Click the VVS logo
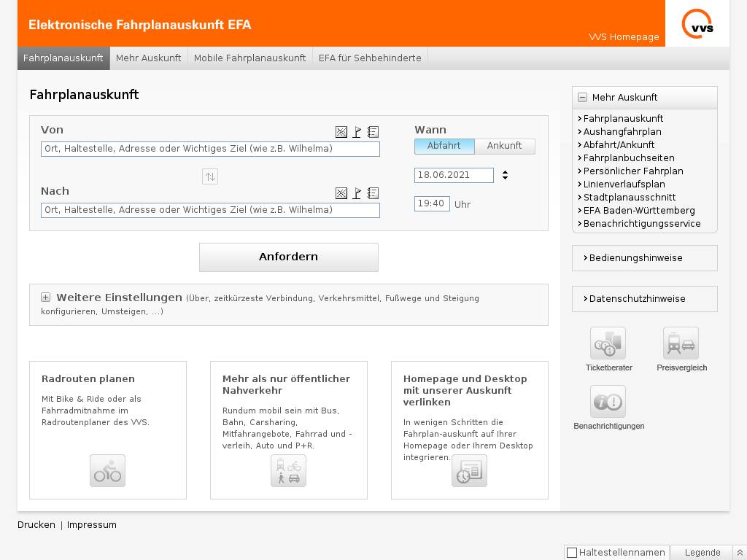Viewport: 747px width, 560px height. click(x=697, y=23)
